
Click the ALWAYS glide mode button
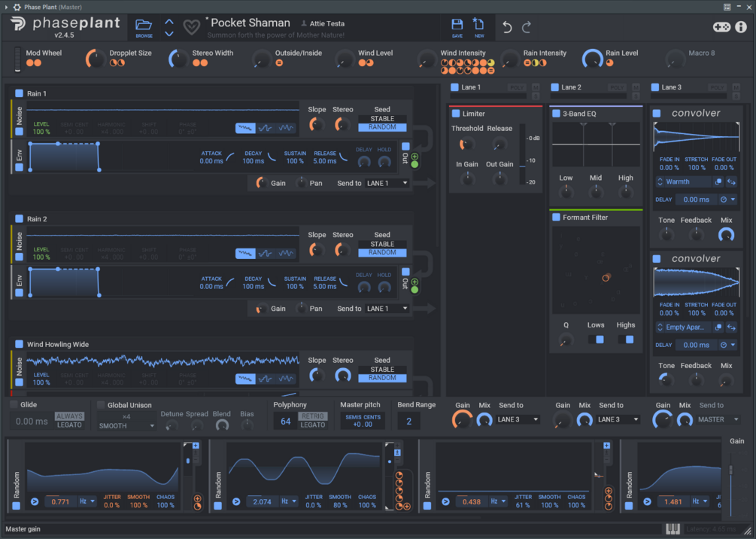point(69,416)
